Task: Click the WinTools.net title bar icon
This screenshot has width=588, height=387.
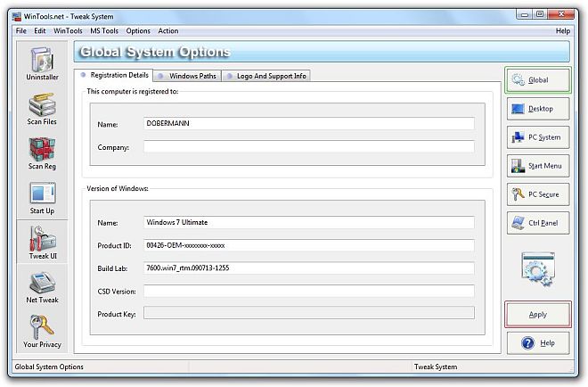Action: (x=17, y=17)
